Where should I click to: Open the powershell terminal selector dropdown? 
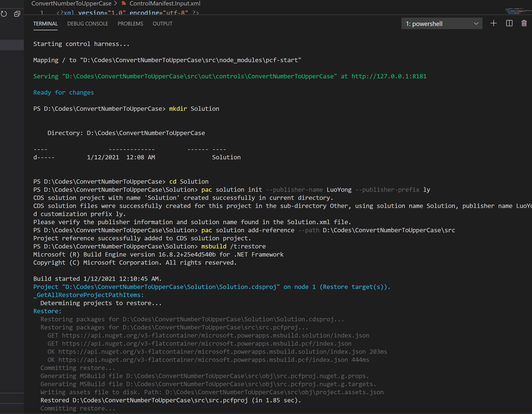point(442,24)
